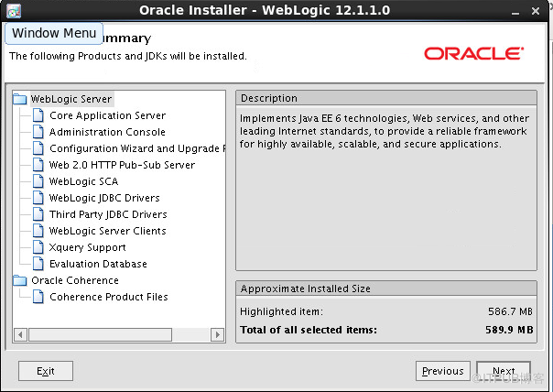Click the Xquery Support document icon
The width and height of the screenshot is (553, 392).
tap(38, 247)
